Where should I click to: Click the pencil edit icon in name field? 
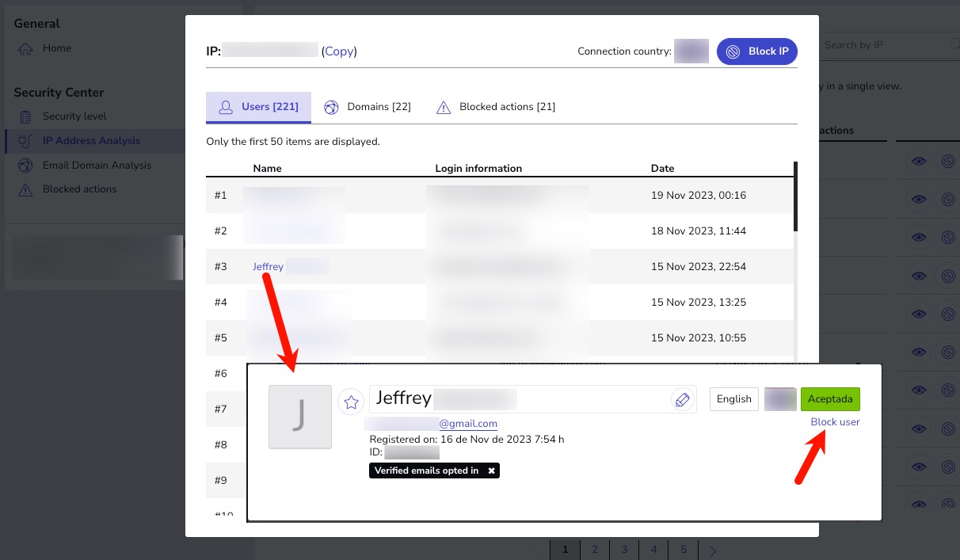[x=681, y=400]
